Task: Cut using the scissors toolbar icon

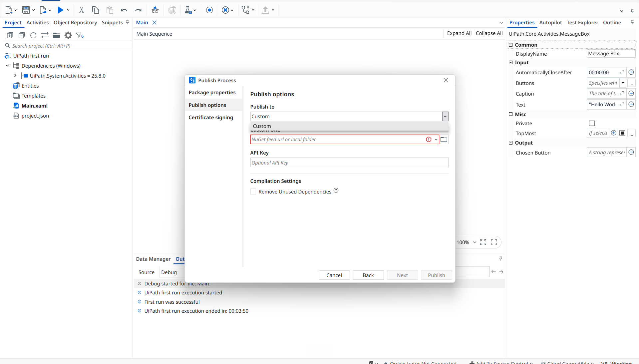Action: pos(81,10)
